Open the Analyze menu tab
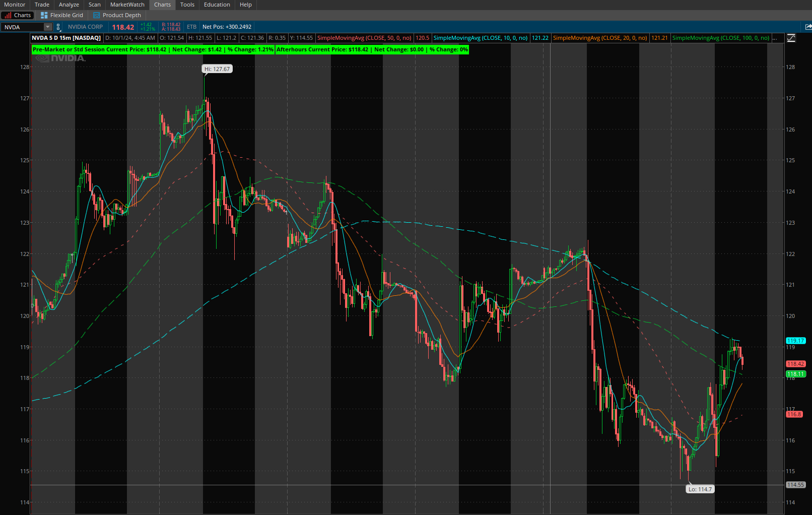The image size is (812, 515). [69, 5]
